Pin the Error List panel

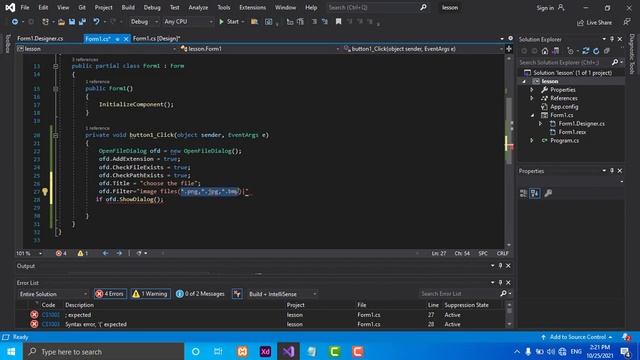500,282
